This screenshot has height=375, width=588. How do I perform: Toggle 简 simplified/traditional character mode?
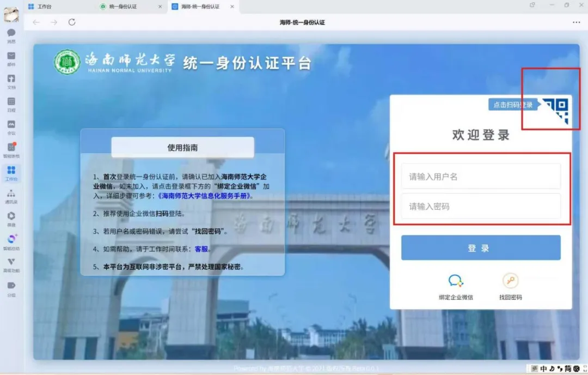coord(568,368)
